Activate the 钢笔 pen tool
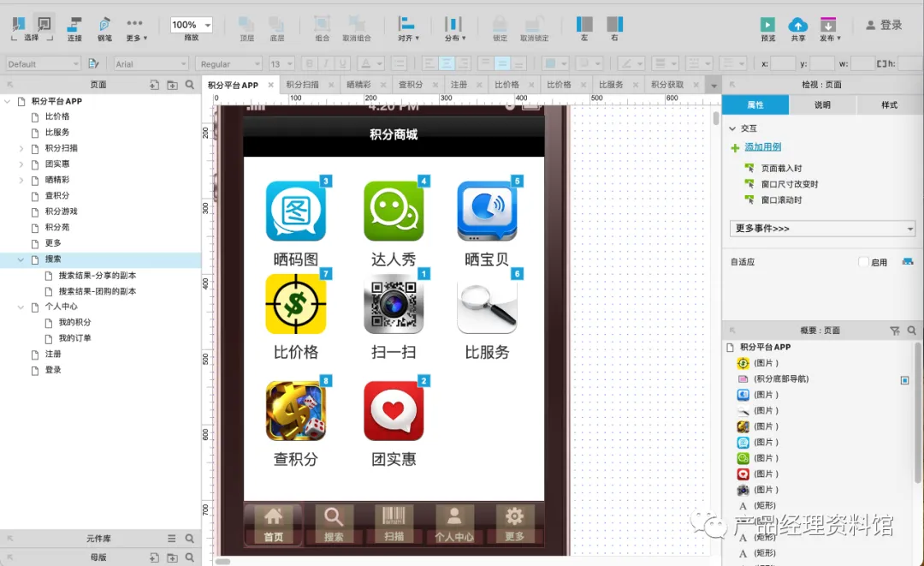Viewport: 924px width, 566px height. point(104,28)
